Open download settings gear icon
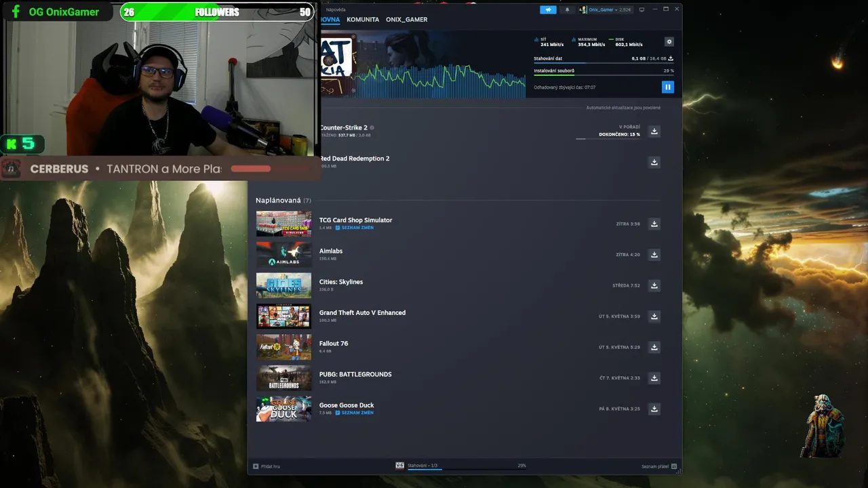 (x=669, y=42)
